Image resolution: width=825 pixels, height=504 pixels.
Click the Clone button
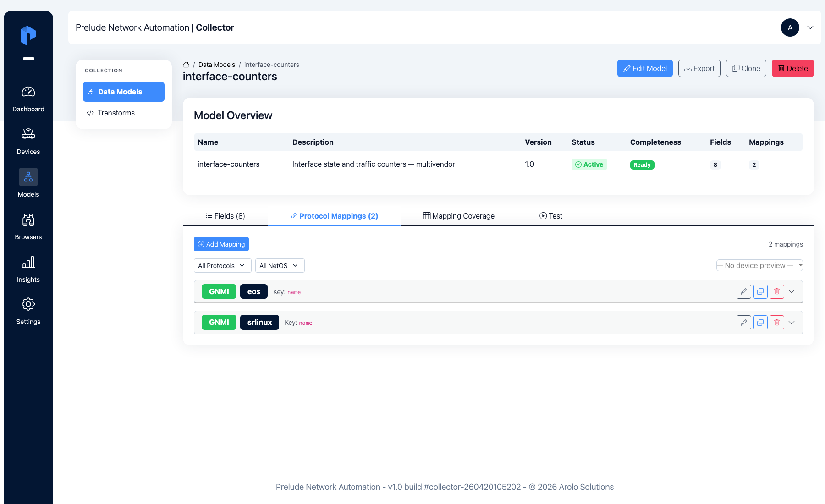tap(746, 68)
